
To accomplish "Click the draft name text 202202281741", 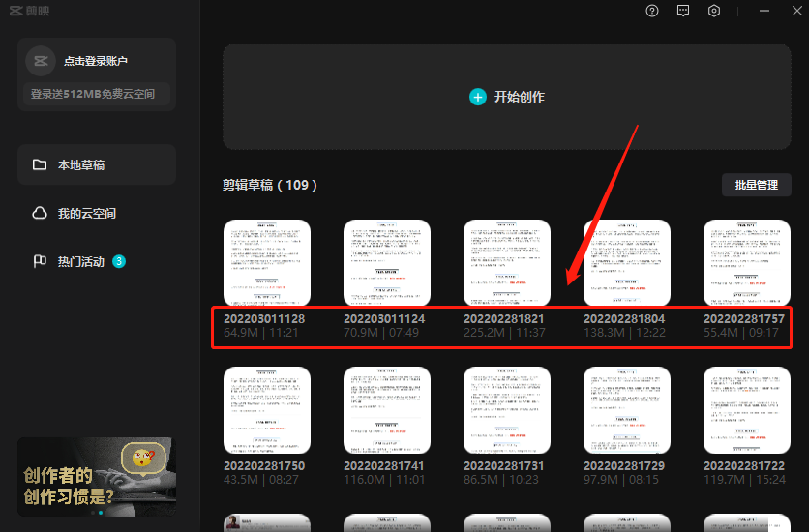I will coord(384,466).
